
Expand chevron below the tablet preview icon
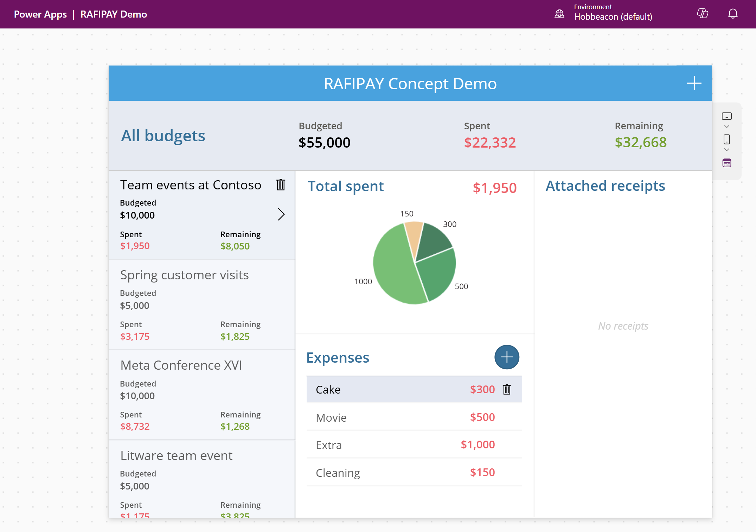(727, 126)
